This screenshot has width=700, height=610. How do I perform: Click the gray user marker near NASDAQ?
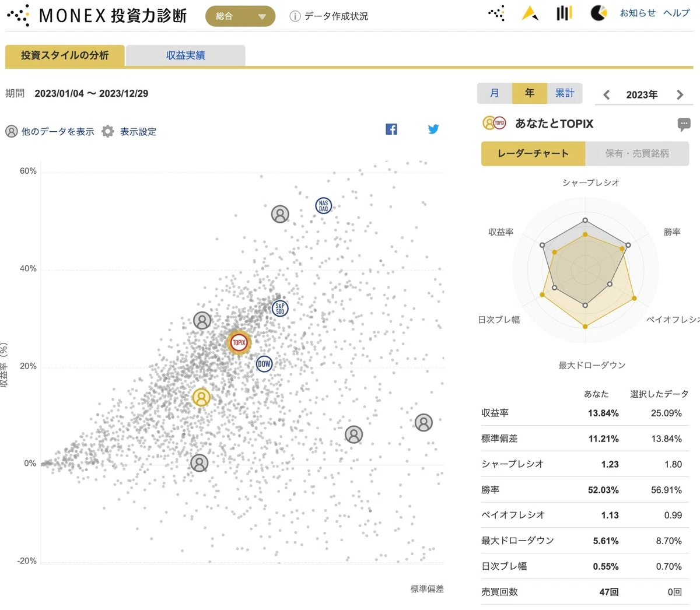tap(280, 215)
